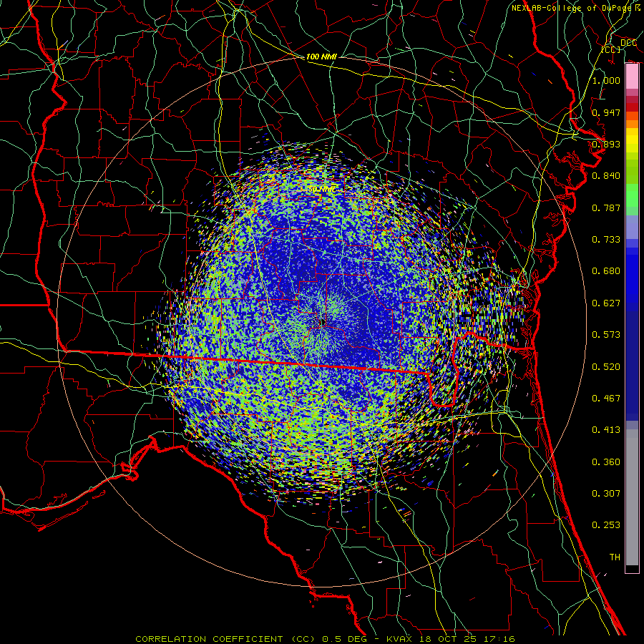The width and height of the screenshot is (644, 644).
Task: Click the 1.000 value on the scale
Action: [606, 80]
